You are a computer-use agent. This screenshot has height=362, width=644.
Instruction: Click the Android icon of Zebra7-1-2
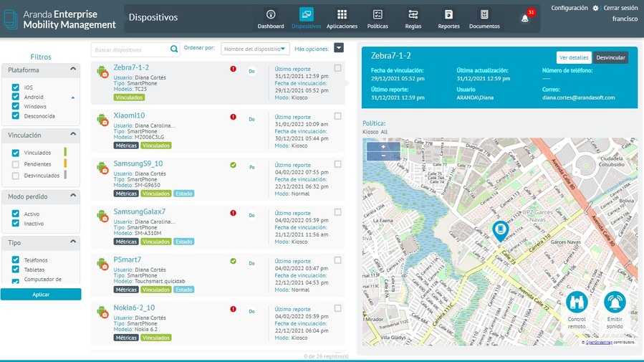pos(102,72)
